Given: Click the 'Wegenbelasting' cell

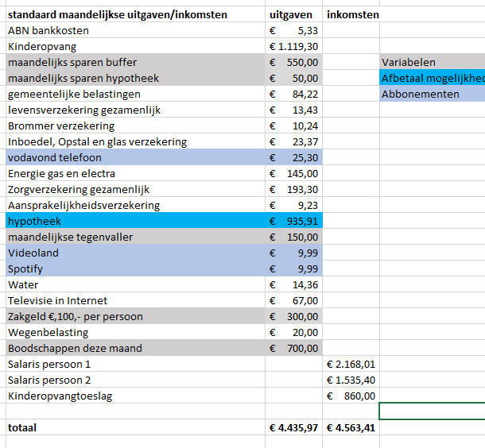Looking at the screenshot, I should pos(135,333).
